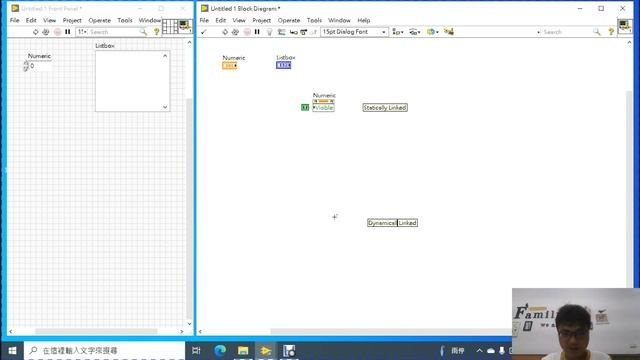
Task: Select blue Listbox terminal on diagram
Action: coord(284,65)
